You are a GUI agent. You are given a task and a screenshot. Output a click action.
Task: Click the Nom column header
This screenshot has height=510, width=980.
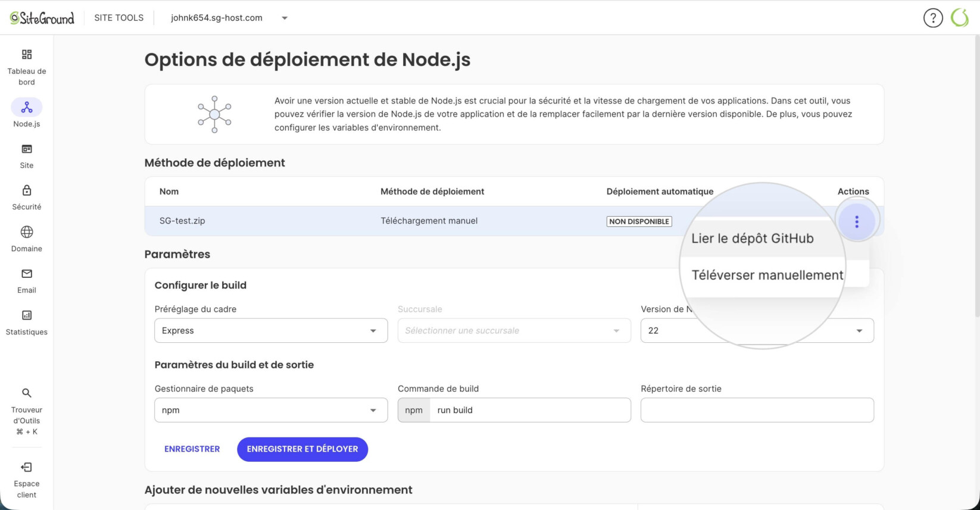(x=169, y=192)
